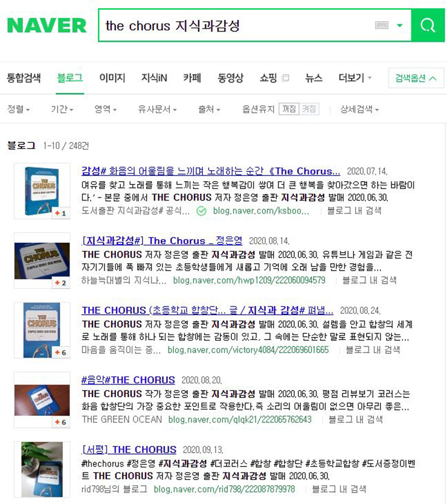Open the on-screen keyboard icon in search box
The height and width of the screenshot is (504, 447).
coord(382,25)
